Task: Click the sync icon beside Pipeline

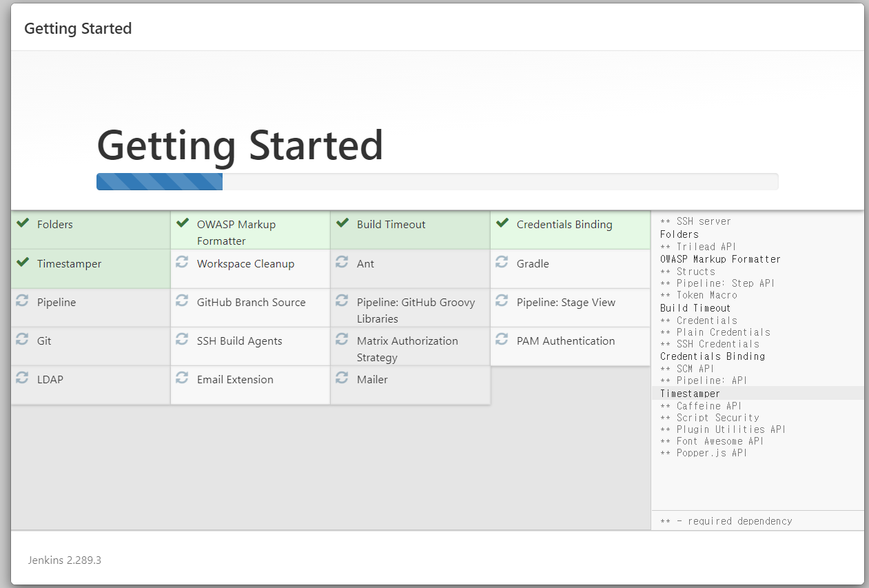Action: click(x=22, y=301)
